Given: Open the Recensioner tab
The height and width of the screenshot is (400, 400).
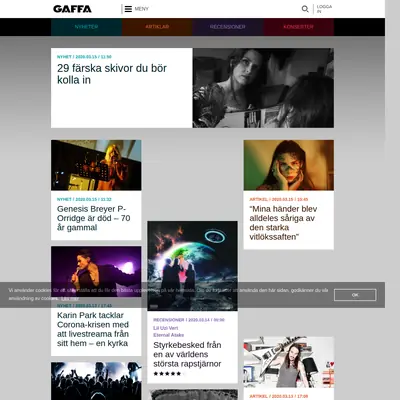Looking at the screenshot, I should [x=228, y=27].
